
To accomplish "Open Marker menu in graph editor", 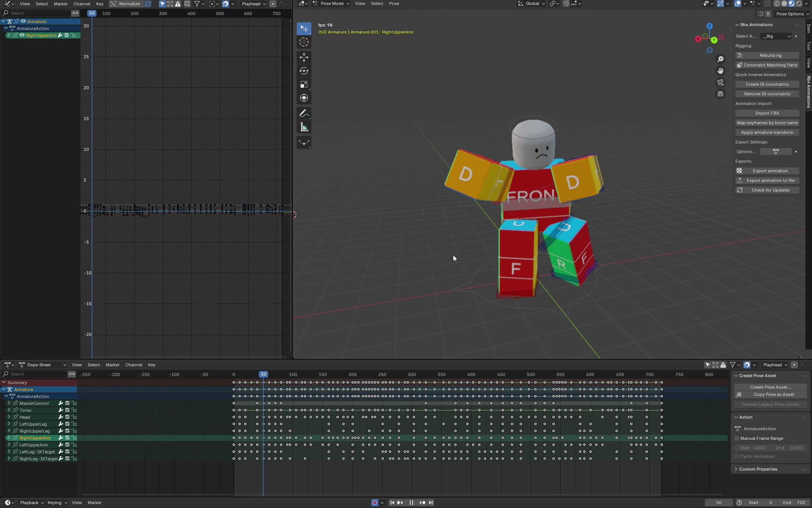I will click(x=60, y=4).
